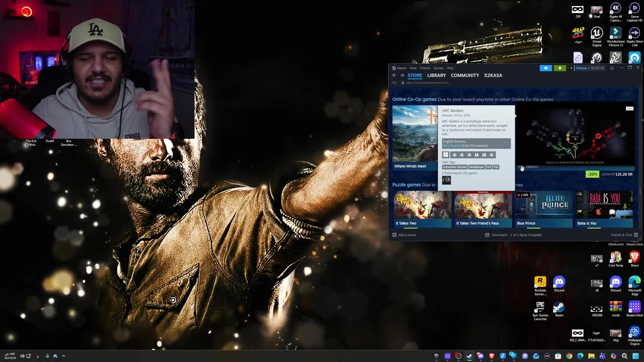This screenshot has height=362, width=644.
Task: Open Elgato Wave Link desktop shortcut
Action: click(634, 38)
